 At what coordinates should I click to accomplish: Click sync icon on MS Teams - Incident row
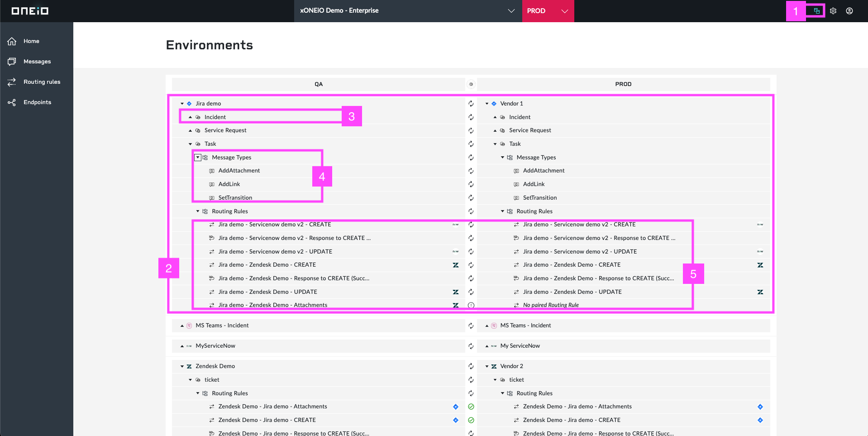pyautogui.click(x=471, y=326)
